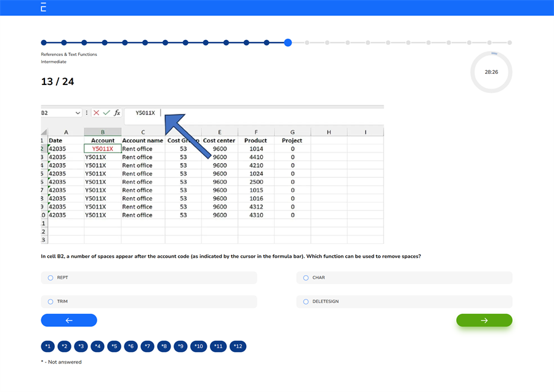Open question 12 using the *12 pill
554x392 pixels.
point(238,346)
